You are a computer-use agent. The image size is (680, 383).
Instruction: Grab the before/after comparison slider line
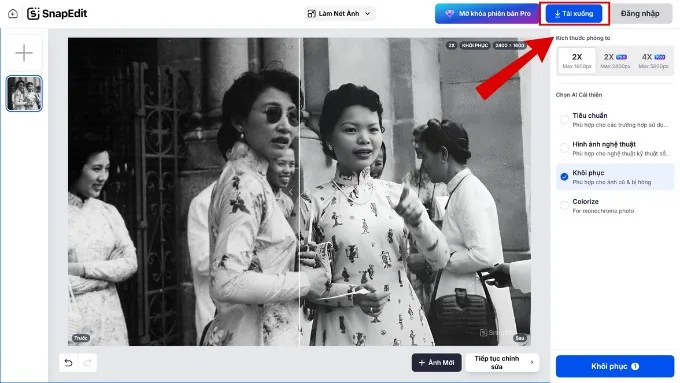click(x=300, y=192)
